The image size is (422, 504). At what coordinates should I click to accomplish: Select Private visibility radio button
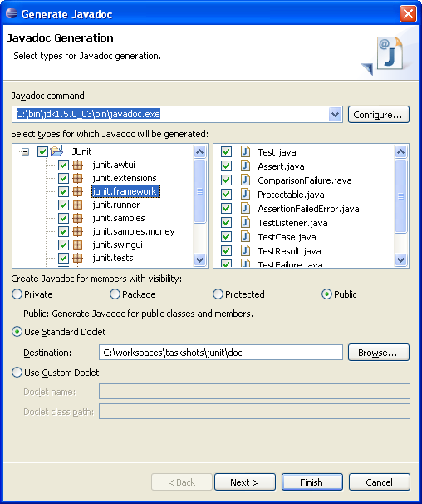(17, 294)
